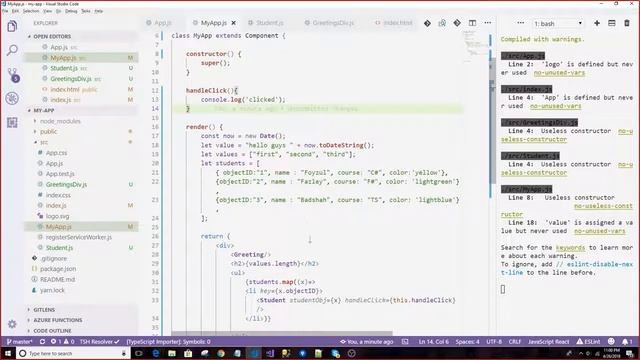Switch to the index.html editor tab
This screenshot has height=360, width=640.
pos(394,23)
